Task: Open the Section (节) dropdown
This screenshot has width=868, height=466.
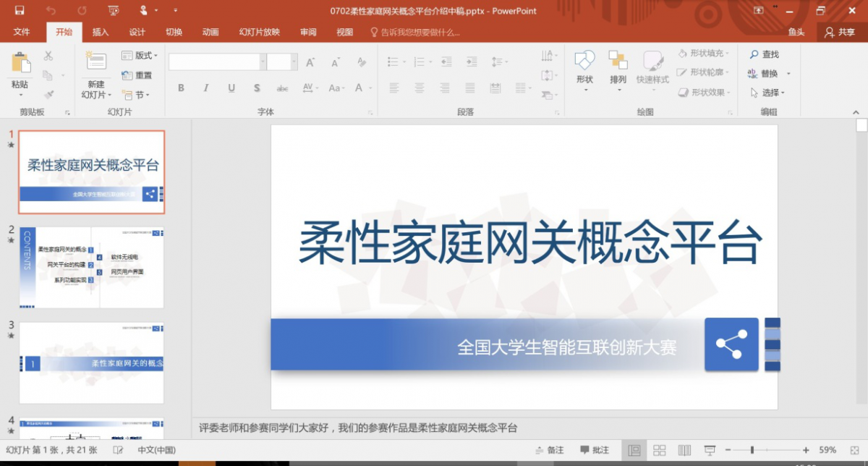Action: click(x=135, y=95)
